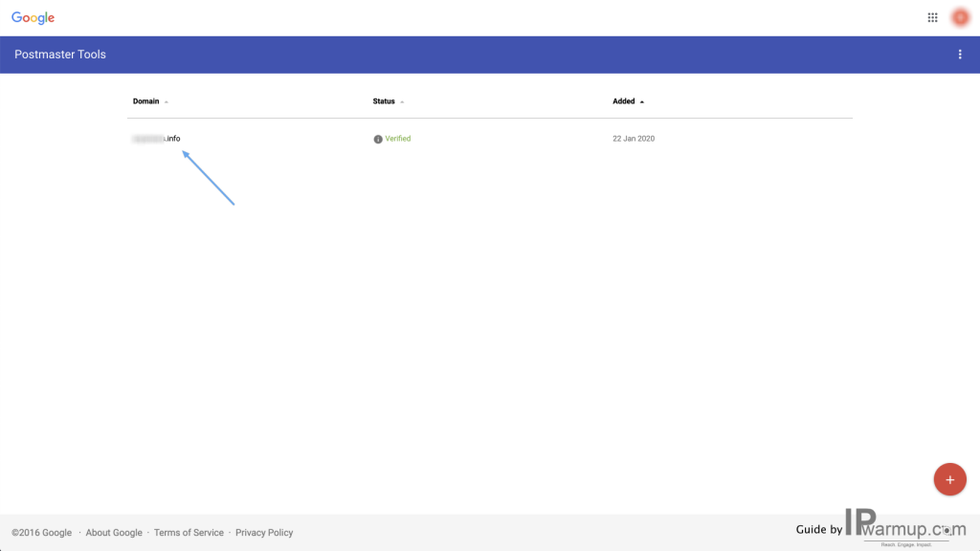The height and width of the screenshot is (551, 980).
Task: Open the three-dot menu in Postmaster Tools bar
Action: point(960,55)
